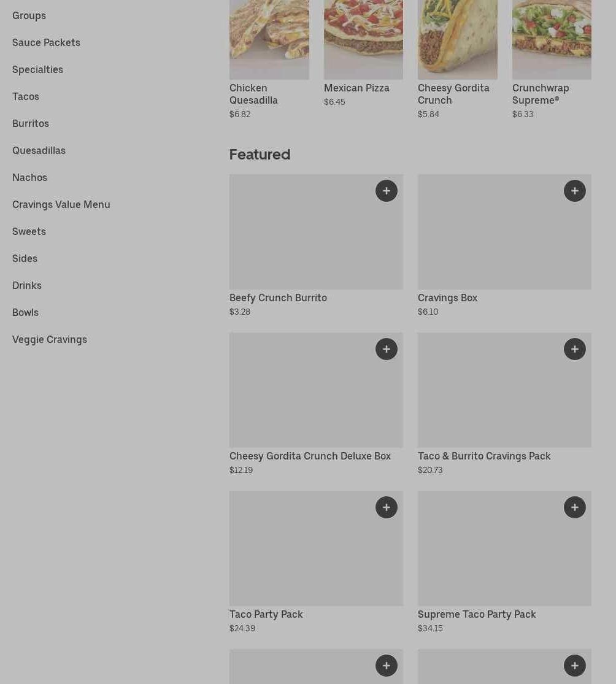Open the Chicken Quesadilla thumbnail

tap(269, 40)
